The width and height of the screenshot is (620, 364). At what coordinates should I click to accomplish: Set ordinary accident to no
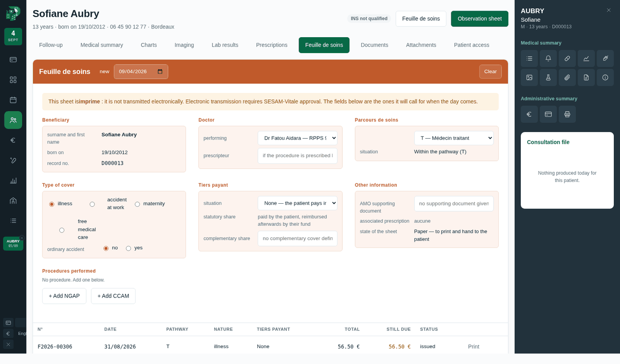click(106, 248)
